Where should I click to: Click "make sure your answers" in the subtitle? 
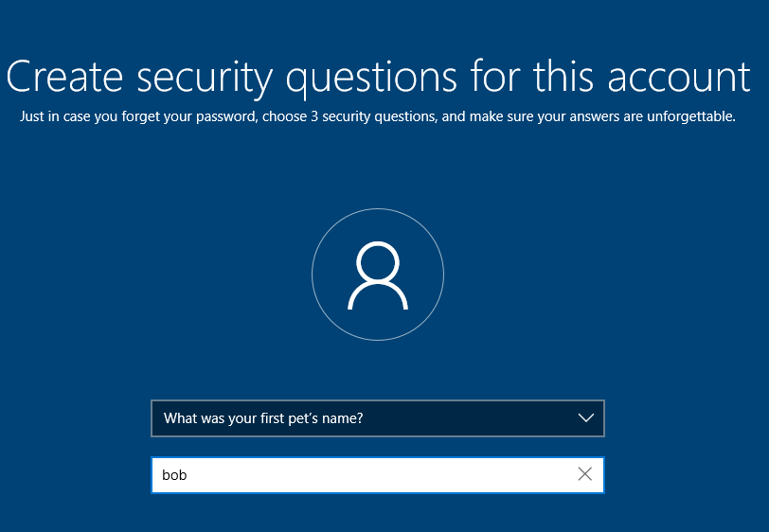tap(545, 116)
